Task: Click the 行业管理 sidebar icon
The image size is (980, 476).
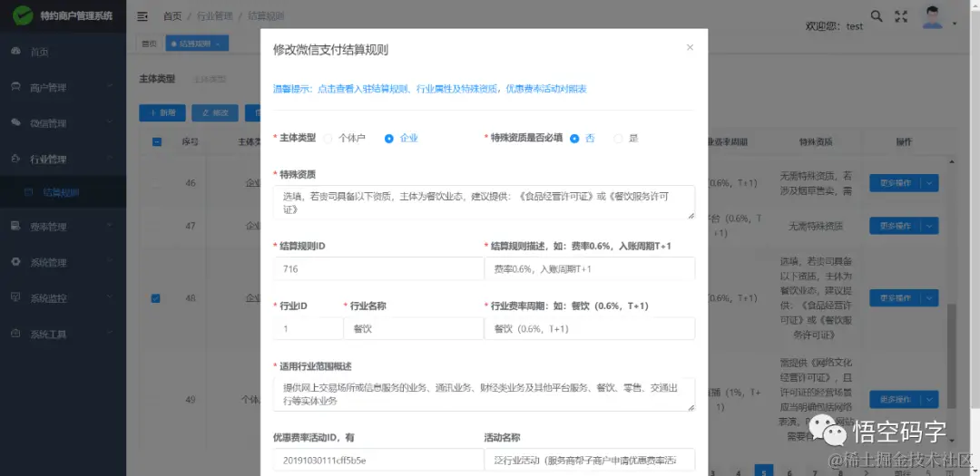Action: (16, 158)
